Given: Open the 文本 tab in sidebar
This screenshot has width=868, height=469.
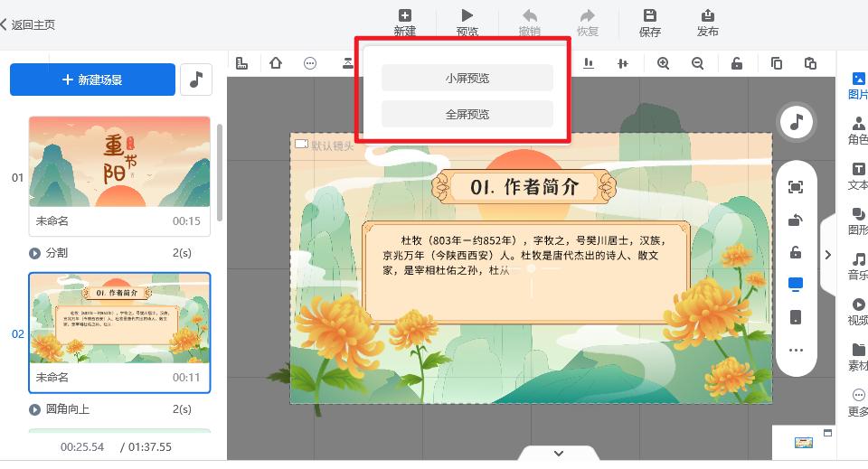Looking at the screenshot, I should click(857, 176).
